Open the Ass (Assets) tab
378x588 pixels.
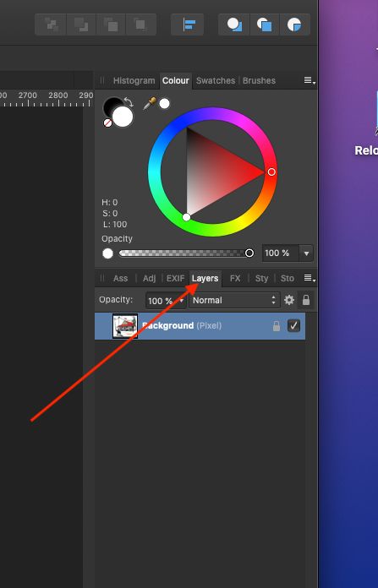point(120,278)
